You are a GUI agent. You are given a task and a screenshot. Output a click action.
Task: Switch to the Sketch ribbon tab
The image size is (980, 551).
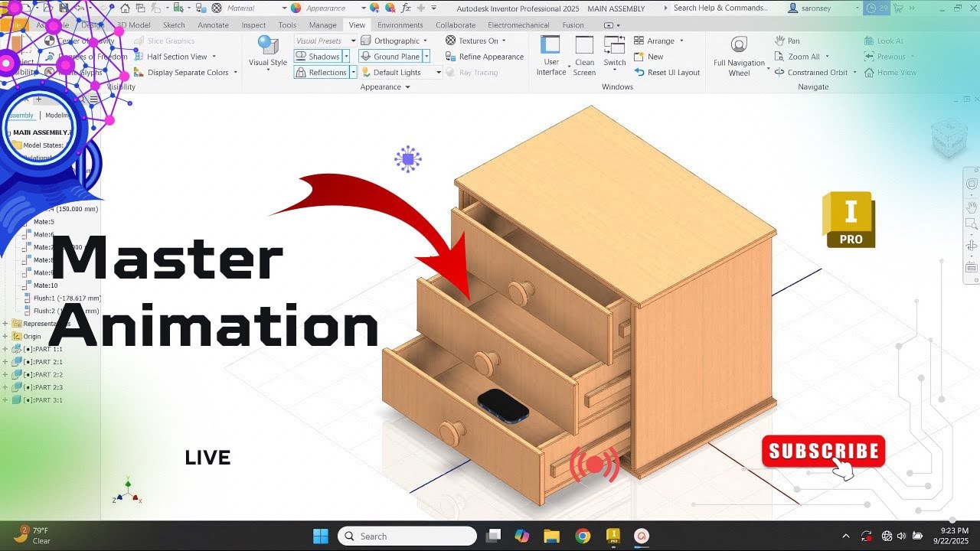[174, 25]
